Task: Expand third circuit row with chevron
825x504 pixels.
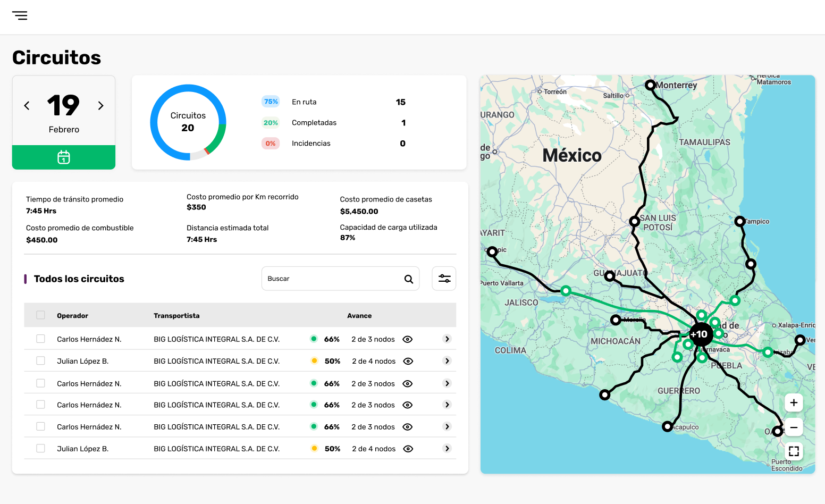Action: coord(447,383)
